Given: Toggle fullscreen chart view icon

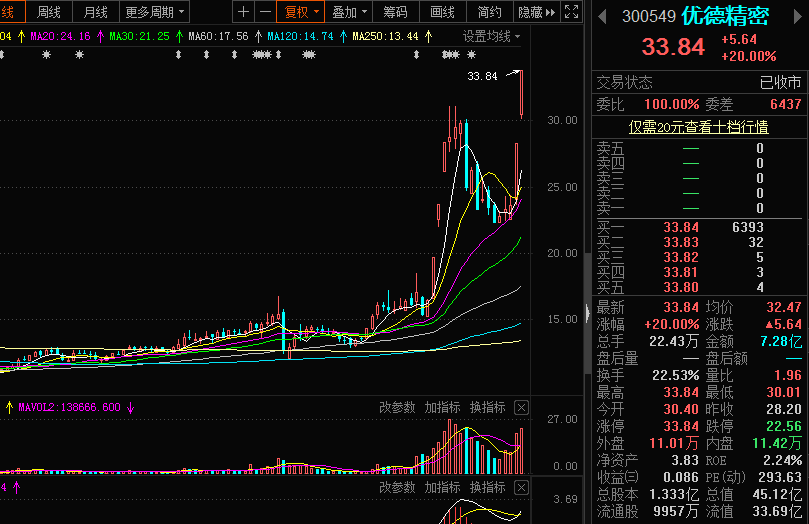Looking at the screenshot, I should [572, 12].
